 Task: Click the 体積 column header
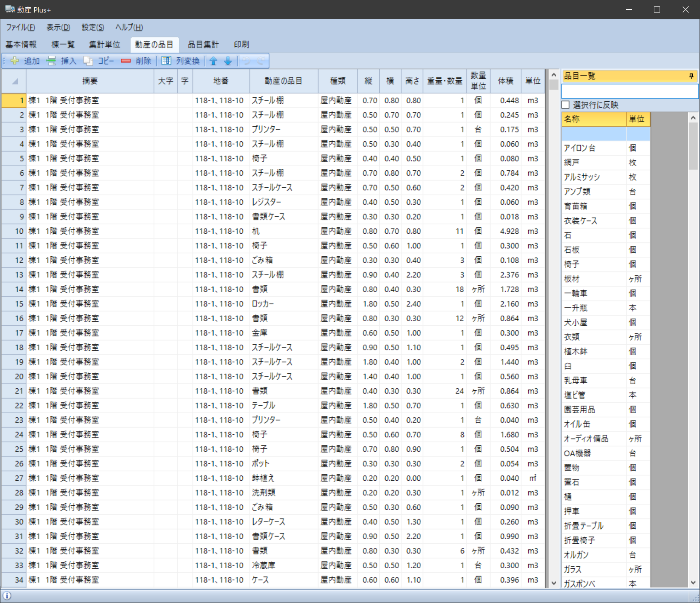click(505, 81)
